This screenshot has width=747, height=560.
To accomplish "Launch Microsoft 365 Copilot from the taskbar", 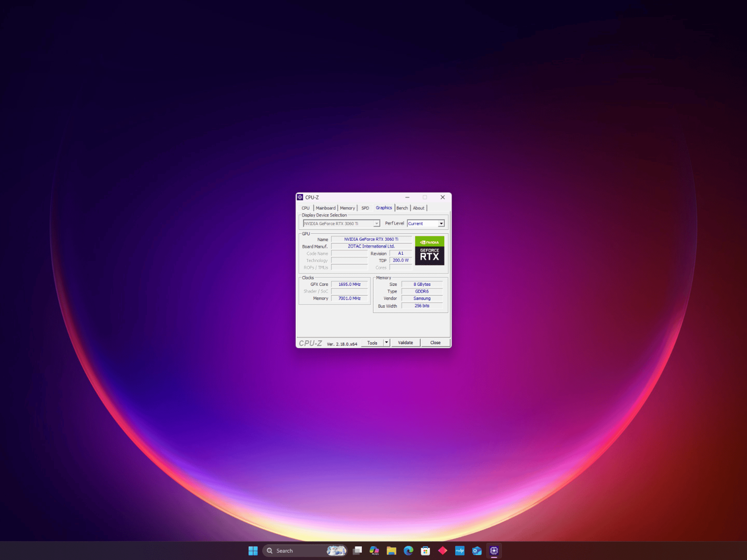I will (x=374, y=551).
